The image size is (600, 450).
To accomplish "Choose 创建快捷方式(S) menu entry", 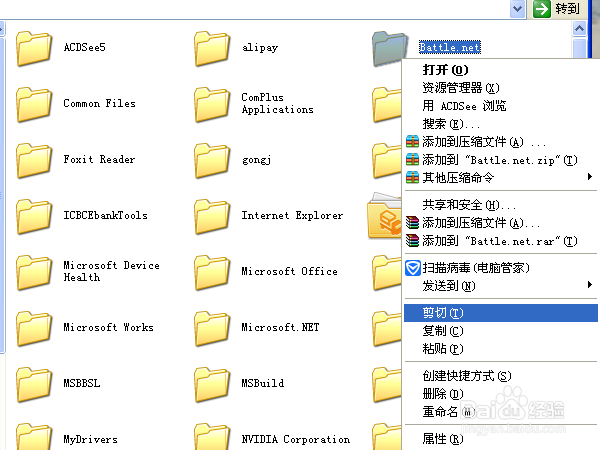I will click(501, 376).
